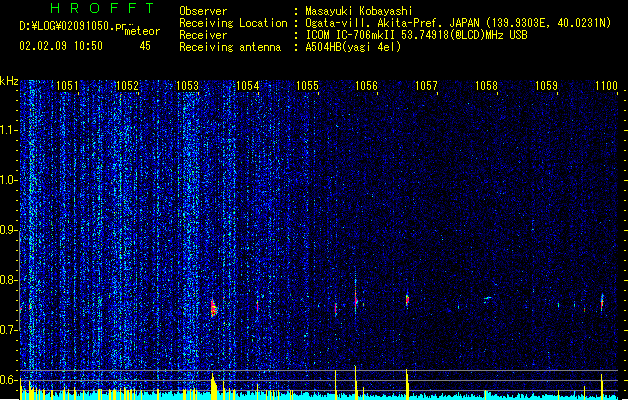
Task: Click time axis label 1054
Action: tap(248, 86)
